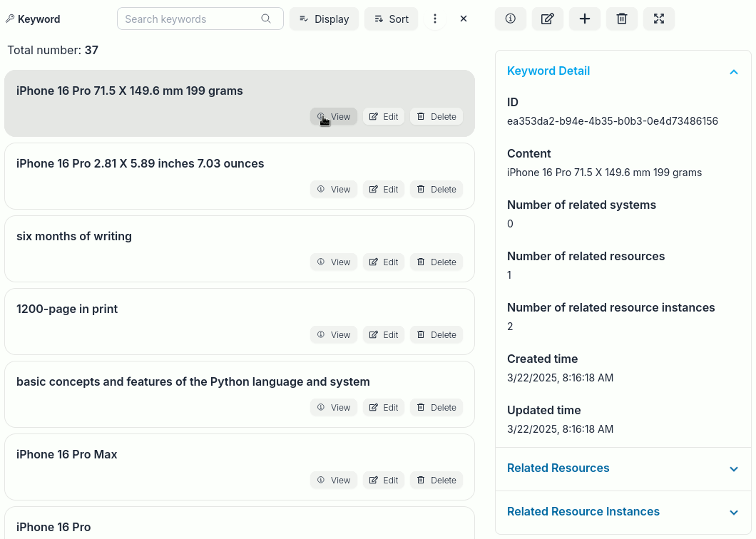Click the bottom iPhone 16 Pro card title
The height and width of the screenshot is (539, 756).
[x=53, y=528]
